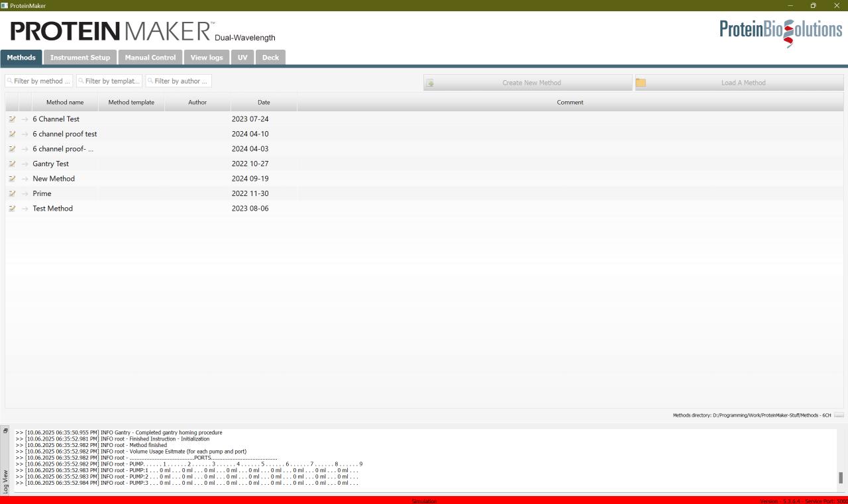Click the browse button beside the Methods directory path

(x=839, y=415)
